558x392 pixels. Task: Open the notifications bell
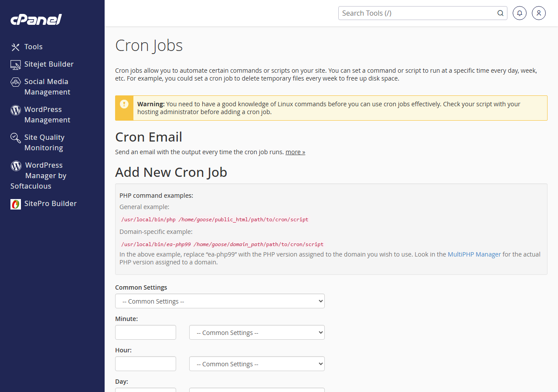pyautogui.click(x=520, y=13)
